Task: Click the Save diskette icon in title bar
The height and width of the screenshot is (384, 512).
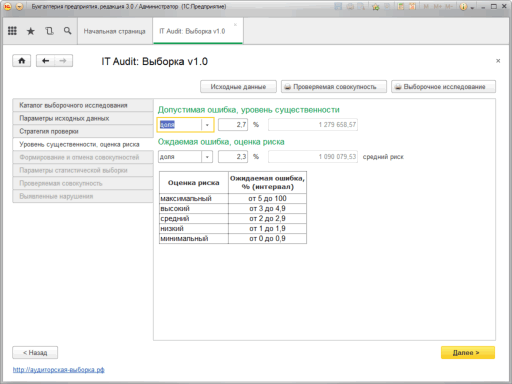Action: click(338, 6)
